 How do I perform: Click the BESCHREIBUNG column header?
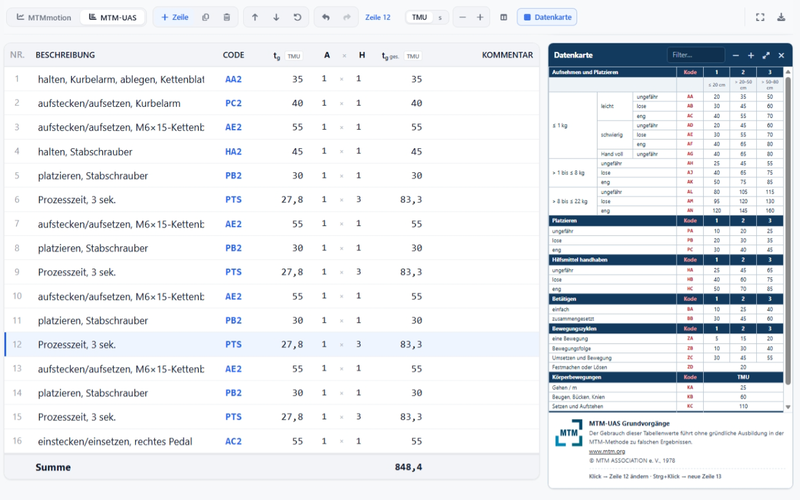click(x=65, y=55)
